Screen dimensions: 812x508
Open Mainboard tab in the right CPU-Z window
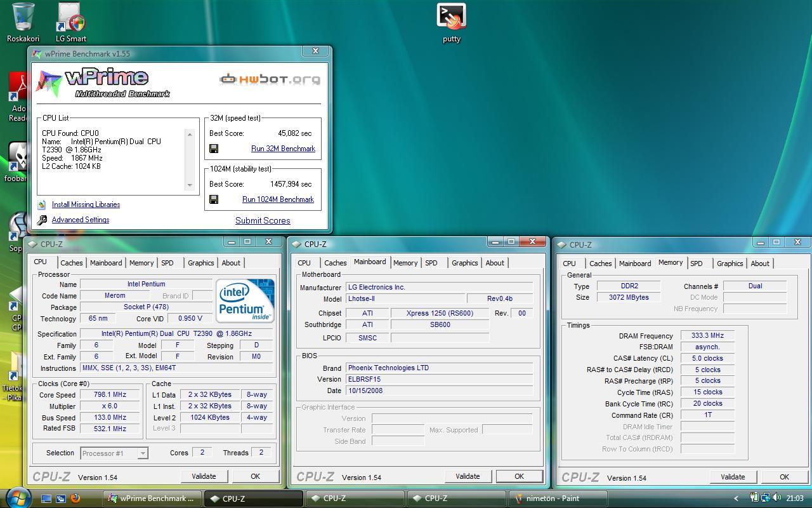[x=635, y=264]
